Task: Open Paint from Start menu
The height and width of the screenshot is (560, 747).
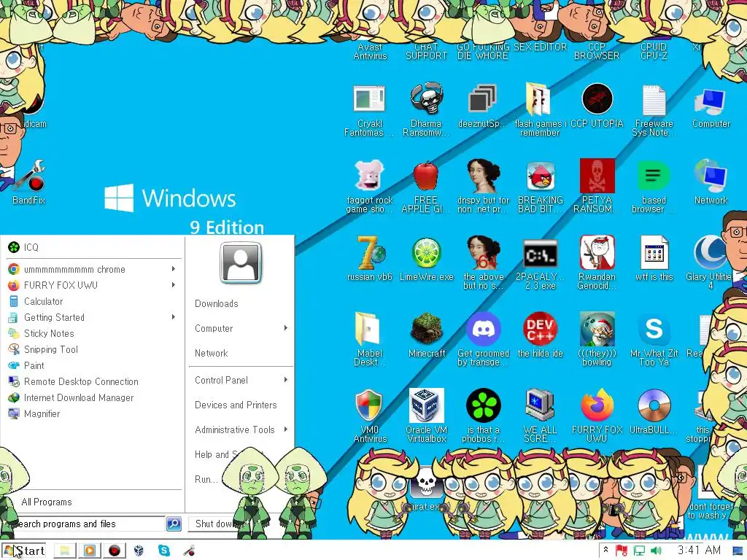Action: tap(93, 366)
